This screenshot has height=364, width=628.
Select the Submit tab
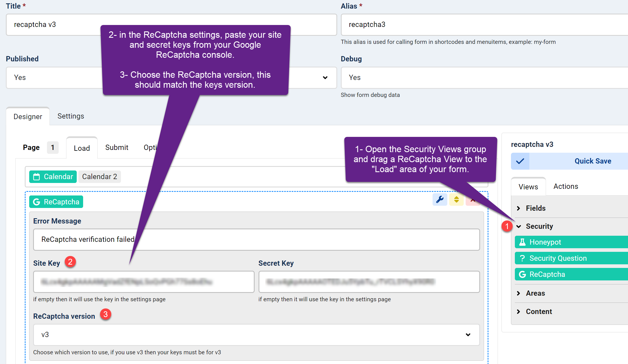pos(117,147)
